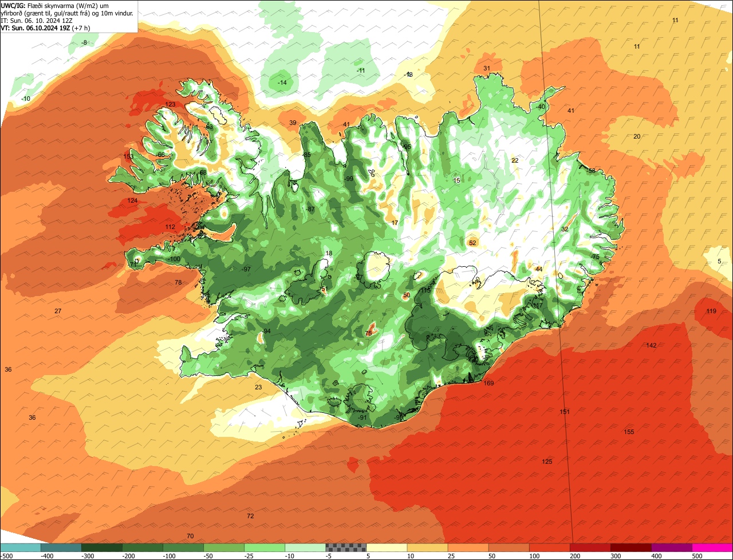Click the map value 52
Screen dimensions: 733x560
click(472, 243)
